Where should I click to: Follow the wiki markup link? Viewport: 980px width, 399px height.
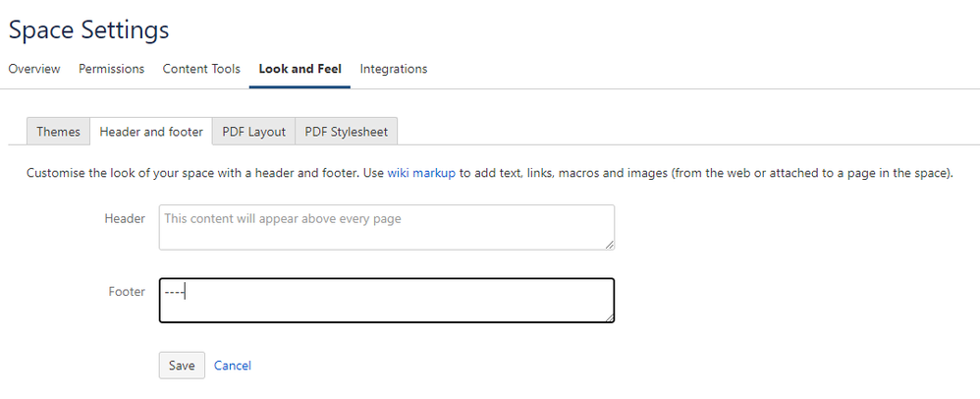pyautogui.click(x=421, y=173)
